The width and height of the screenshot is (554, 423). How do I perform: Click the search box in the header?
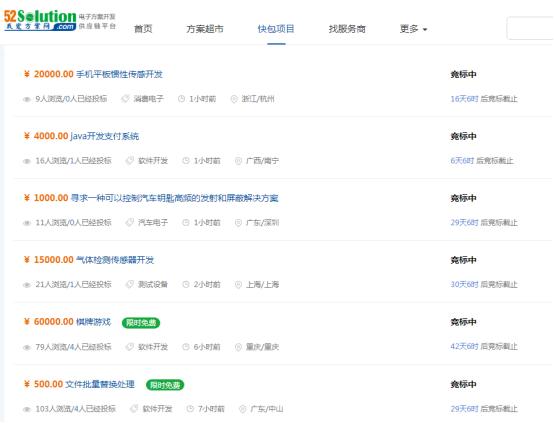point(530,28)
